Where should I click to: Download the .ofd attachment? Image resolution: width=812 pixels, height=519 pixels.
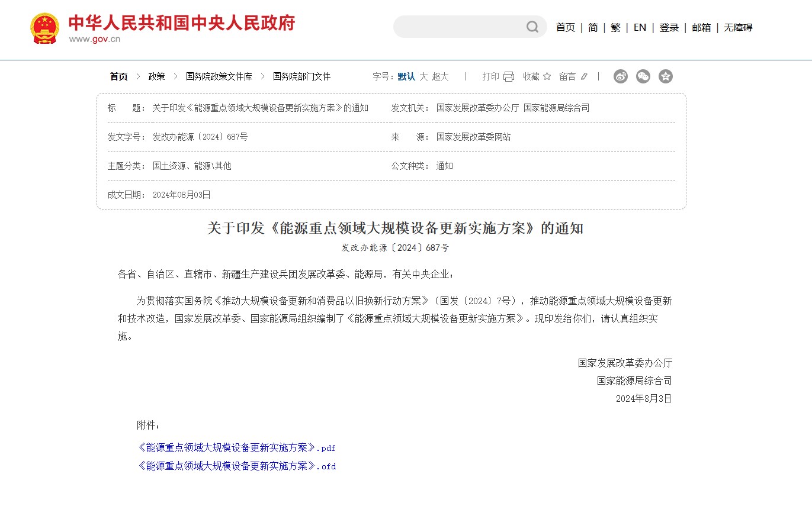(x=236, y=466)
